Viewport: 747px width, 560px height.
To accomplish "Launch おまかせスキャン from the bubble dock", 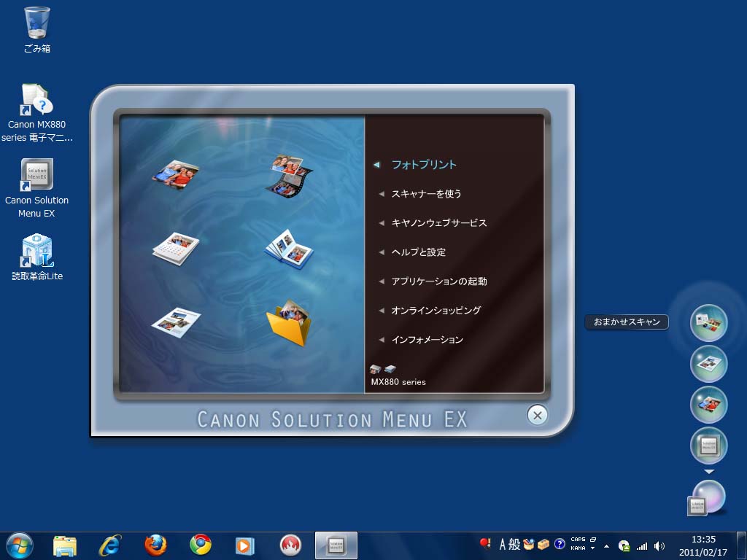I will (708, 323).
